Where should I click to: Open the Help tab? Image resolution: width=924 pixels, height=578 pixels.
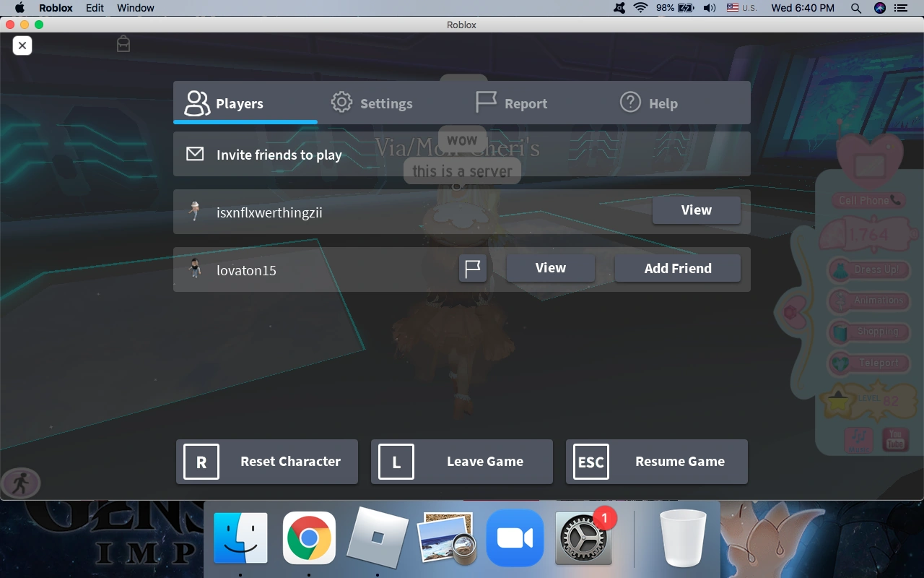649,103
